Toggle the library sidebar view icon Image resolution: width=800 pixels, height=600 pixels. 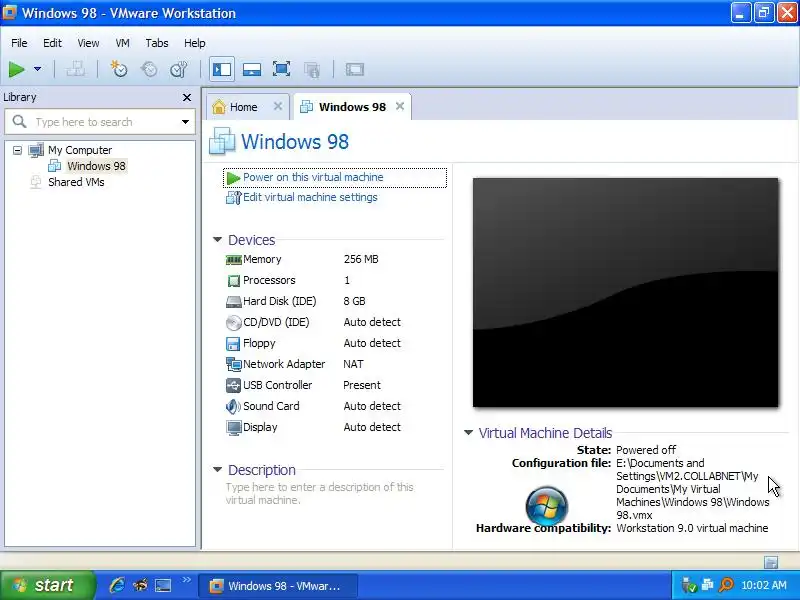(222, 69)
